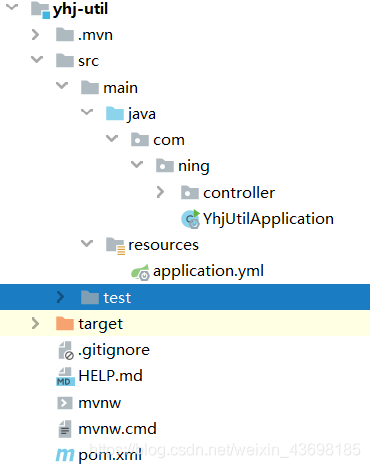Screen dimensions: 370x468
Task: Click the application.yml Spring config icon
Action: 140,272
